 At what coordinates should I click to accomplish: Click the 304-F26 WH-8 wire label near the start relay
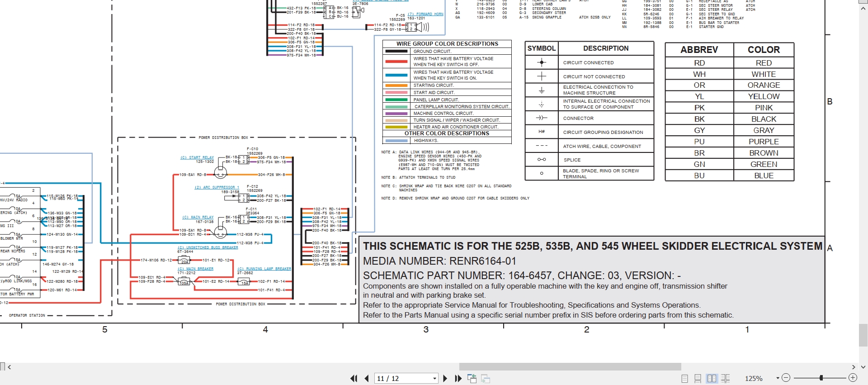271,175
